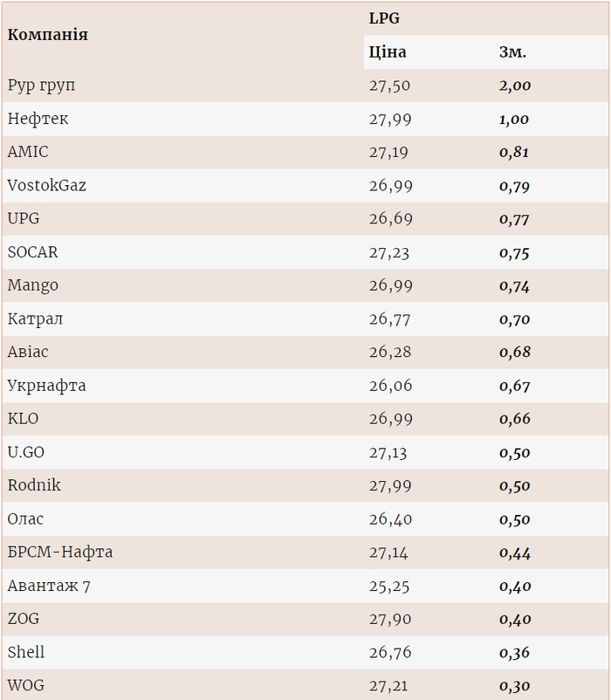Click the LPG column group header
Screen dimensions: 611x700
tap(384, 18)
